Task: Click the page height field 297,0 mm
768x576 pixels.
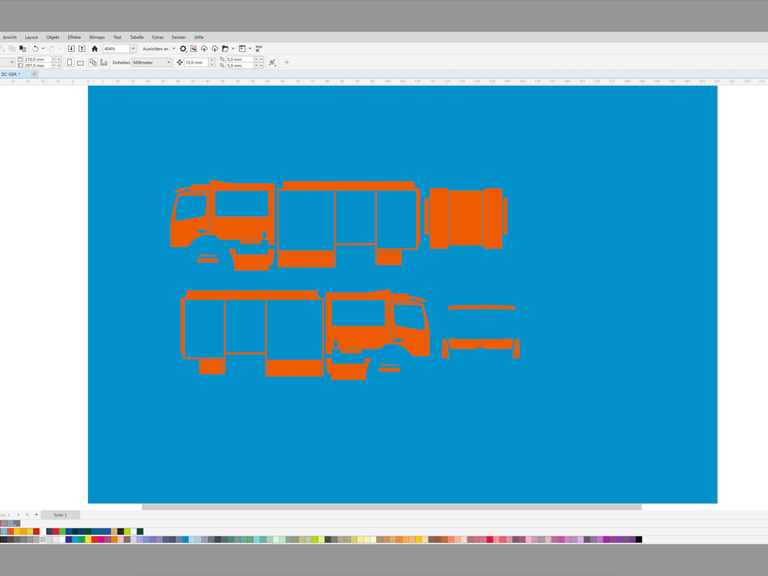Action: (37, 65)
